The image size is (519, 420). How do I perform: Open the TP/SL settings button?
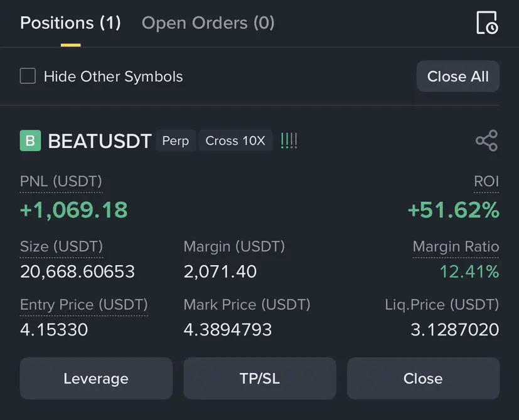pyautogui.click(x=260, y=379)
